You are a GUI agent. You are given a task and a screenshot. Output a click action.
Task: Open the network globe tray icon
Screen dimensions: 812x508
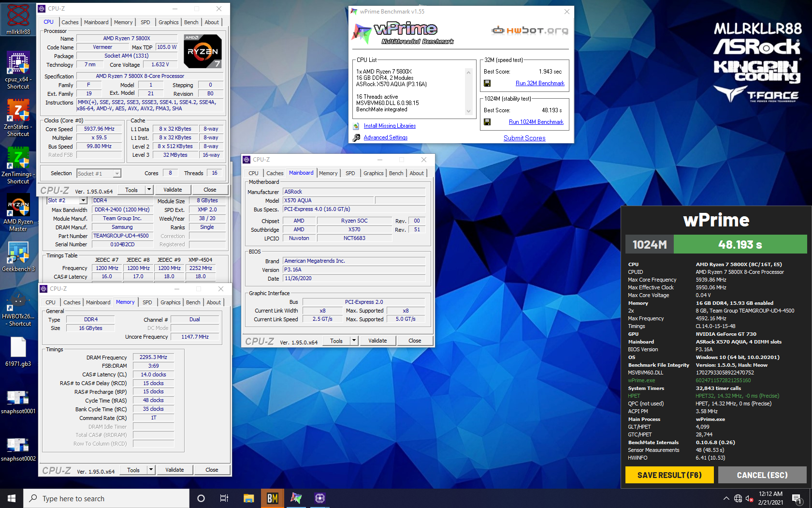(x=738, y=498)
